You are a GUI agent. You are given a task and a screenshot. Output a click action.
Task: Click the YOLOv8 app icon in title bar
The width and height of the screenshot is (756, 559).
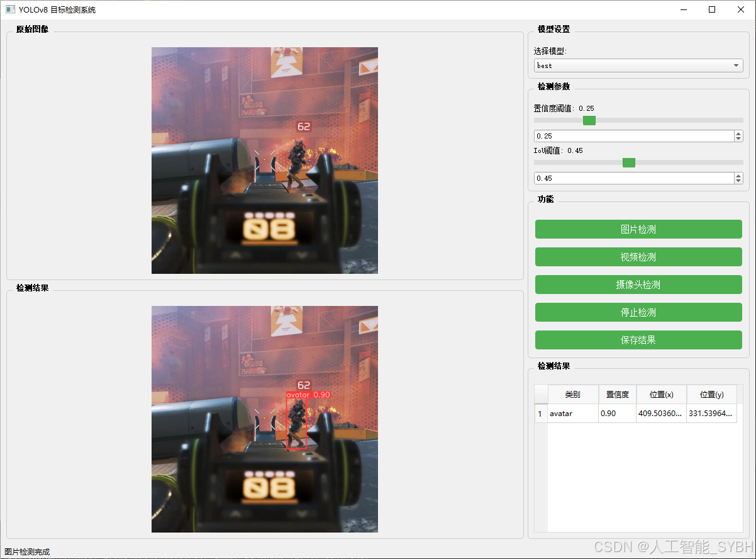(10, 9)
